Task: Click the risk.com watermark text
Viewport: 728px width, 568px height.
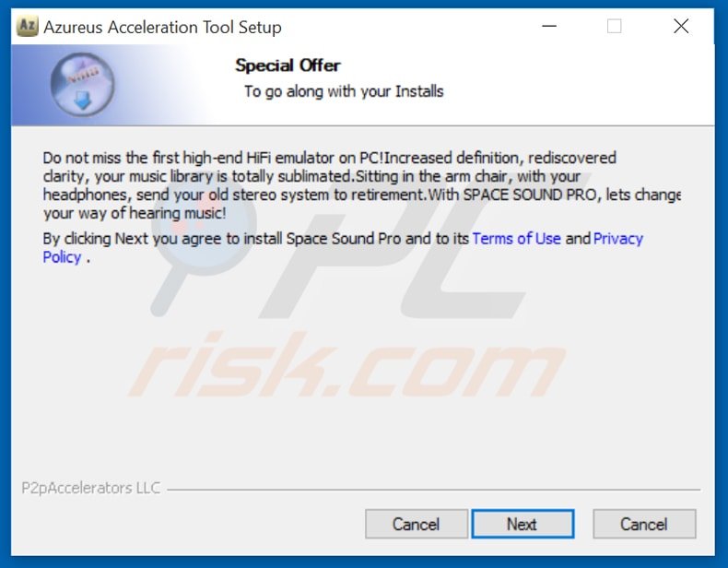Action: point(346,365)
